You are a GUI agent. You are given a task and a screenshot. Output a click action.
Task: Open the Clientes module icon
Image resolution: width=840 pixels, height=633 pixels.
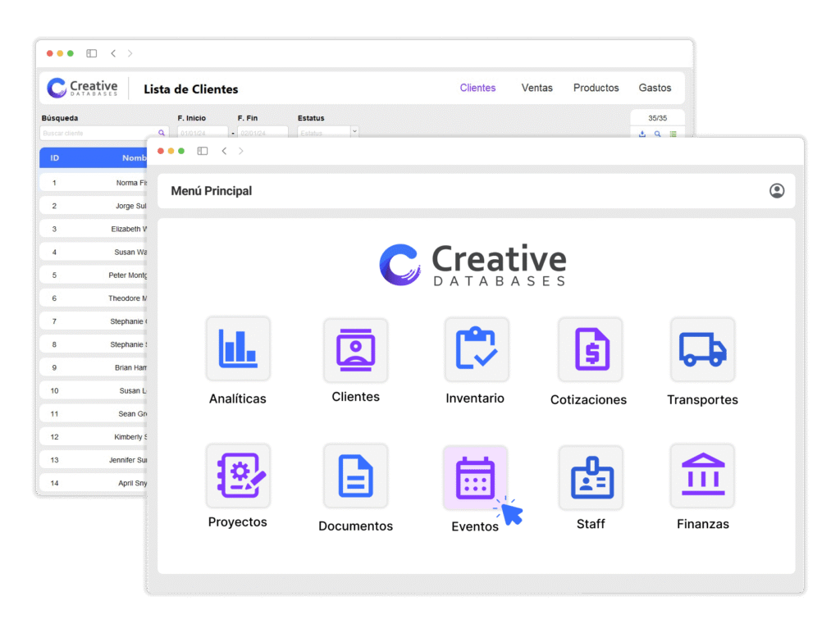[x=356, y=350]
